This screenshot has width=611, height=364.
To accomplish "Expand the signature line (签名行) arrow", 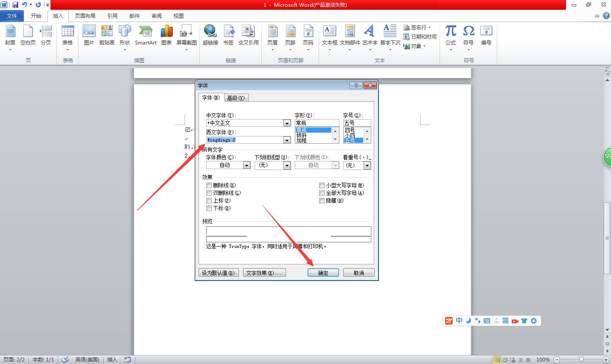I will point(429,27).
